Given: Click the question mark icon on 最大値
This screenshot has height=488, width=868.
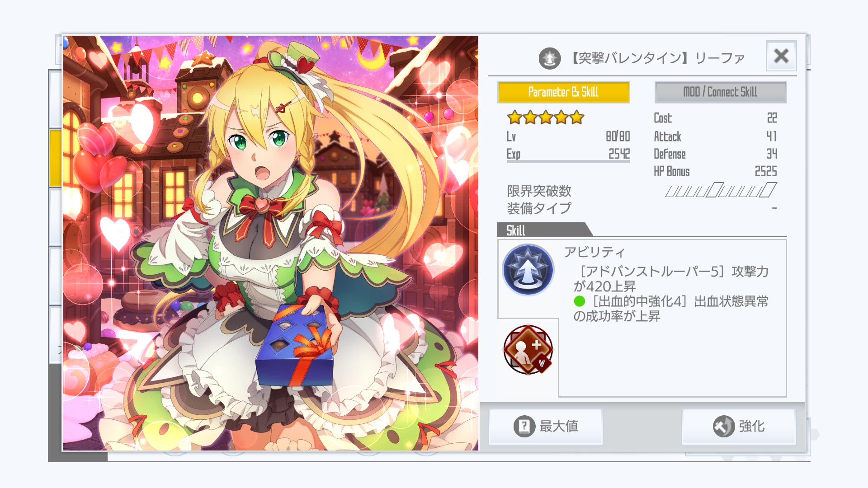Looking at the screenshot, I should 524,426.
